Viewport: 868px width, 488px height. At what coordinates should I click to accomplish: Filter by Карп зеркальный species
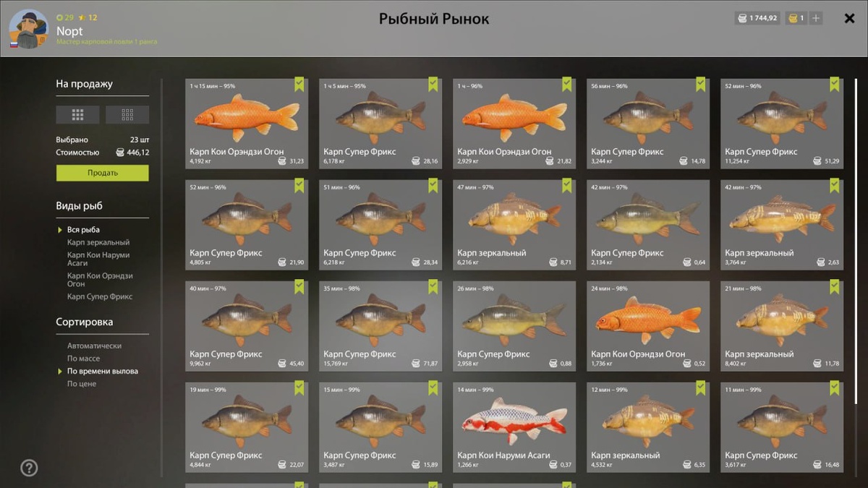(x=98, y=242)
